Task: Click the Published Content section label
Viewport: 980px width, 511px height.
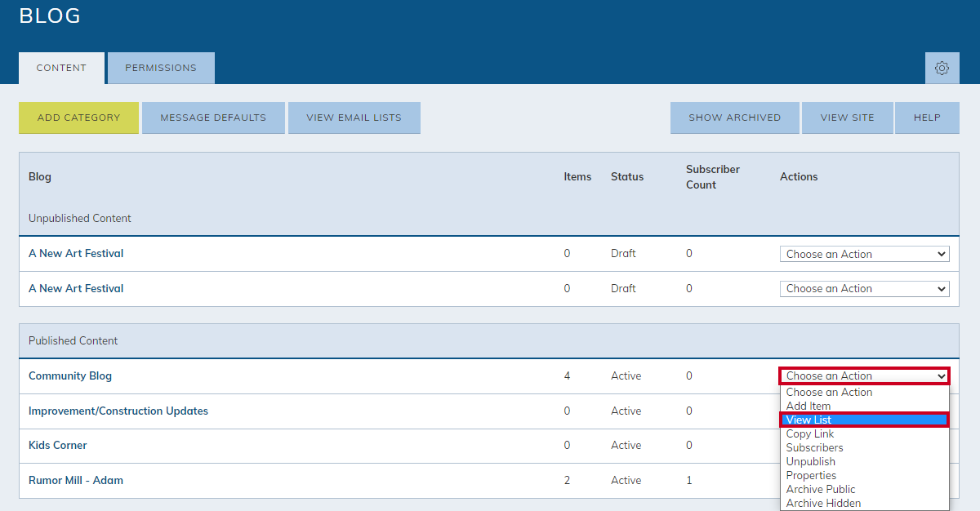Action: point(73,340)
